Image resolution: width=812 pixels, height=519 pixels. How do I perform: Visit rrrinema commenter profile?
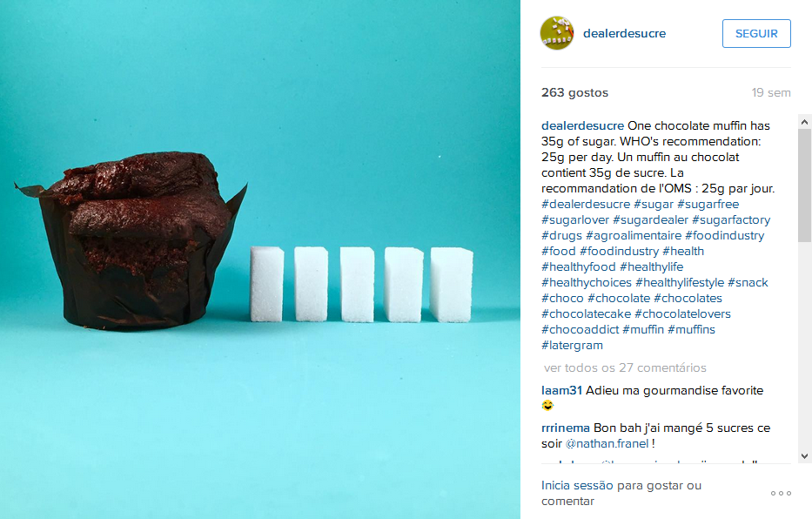566,428
